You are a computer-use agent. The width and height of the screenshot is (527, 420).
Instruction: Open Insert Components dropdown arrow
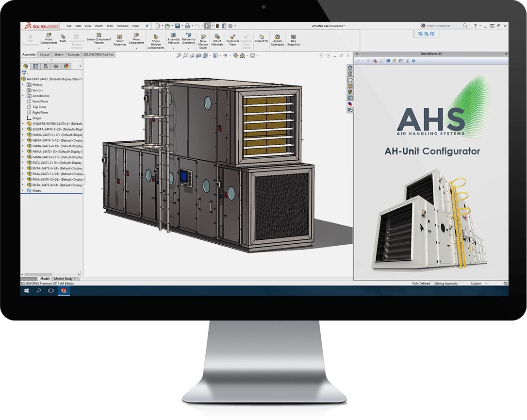[49, 48]
